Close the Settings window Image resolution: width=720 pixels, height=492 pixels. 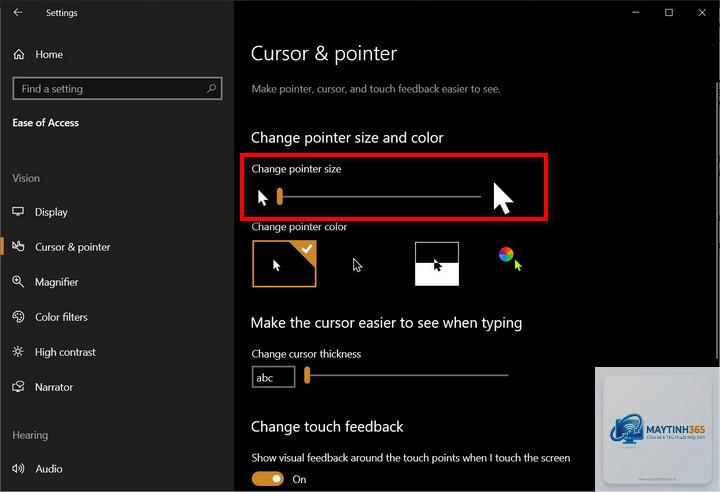click(702, 12)
